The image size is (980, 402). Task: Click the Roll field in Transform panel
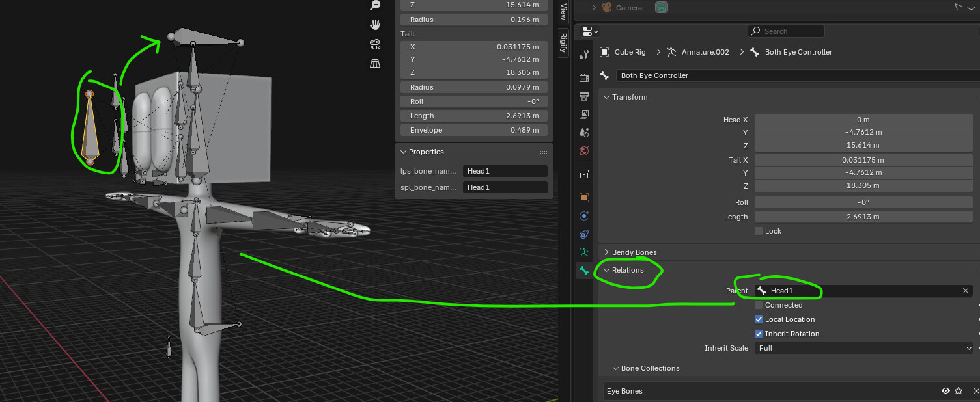tap(863, 202)
